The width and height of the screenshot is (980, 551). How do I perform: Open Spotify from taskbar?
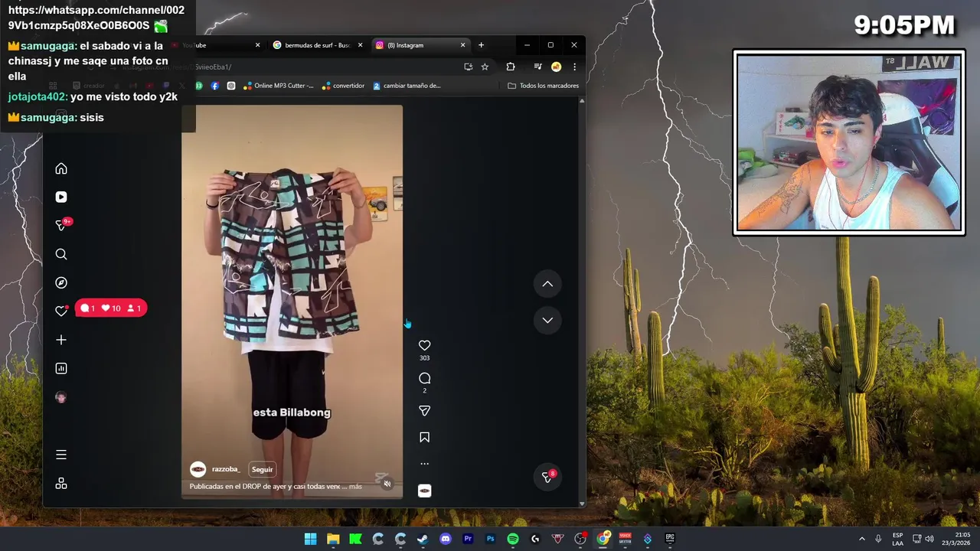point(513,539)
